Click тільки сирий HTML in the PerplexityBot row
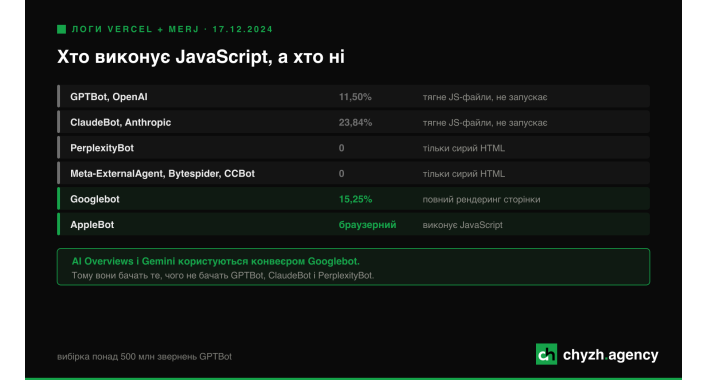Image resolution: width=708 pixels, height=380 pixels. click(464, 148)
